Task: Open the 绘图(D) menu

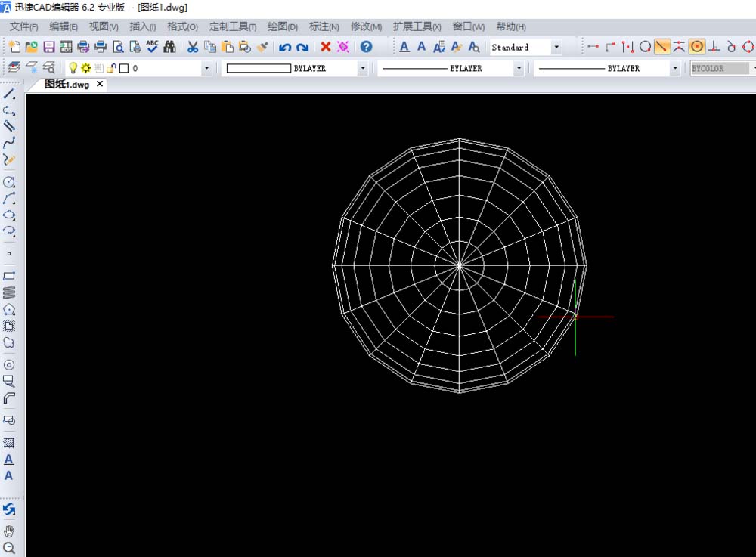Action: coord(283,26)
